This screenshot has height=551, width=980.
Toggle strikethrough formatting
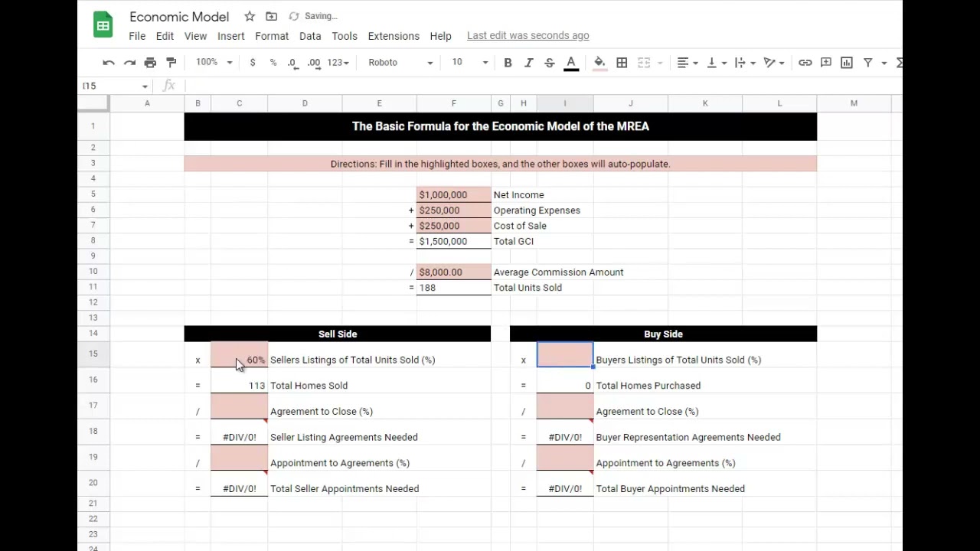pos(550,63)
